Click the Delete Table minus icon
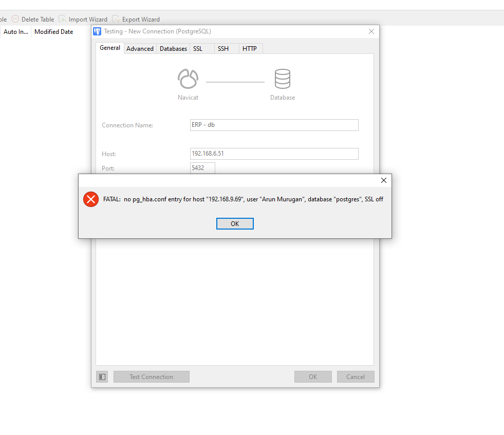The width and height of the screenshot is (504, 435). click(x=15, y=19)
